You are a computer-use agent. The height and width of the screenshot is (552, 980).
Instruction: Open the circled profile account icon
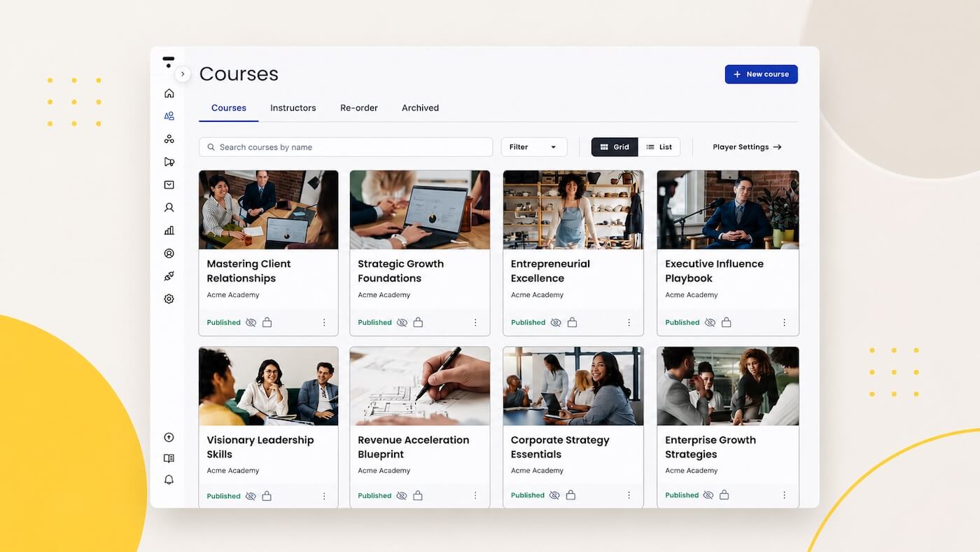click(x=169, y=254)
